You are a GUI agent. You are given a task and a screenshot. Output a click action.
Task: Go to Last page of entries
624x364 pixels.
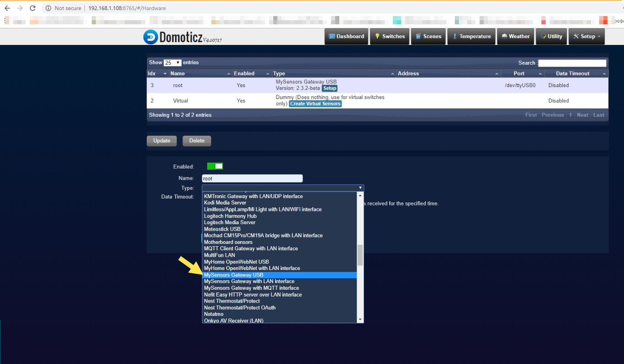[x=599, y=115]
